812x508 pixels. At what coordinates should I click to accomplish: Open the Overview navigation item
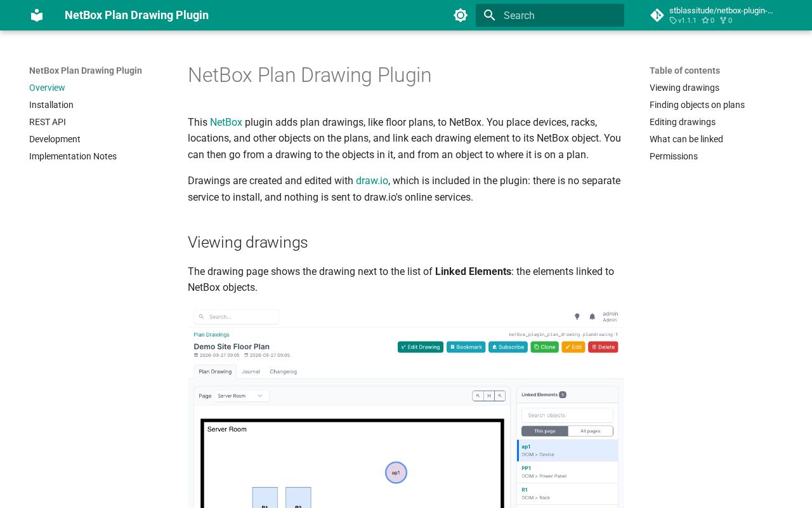(x=47, y=88)
